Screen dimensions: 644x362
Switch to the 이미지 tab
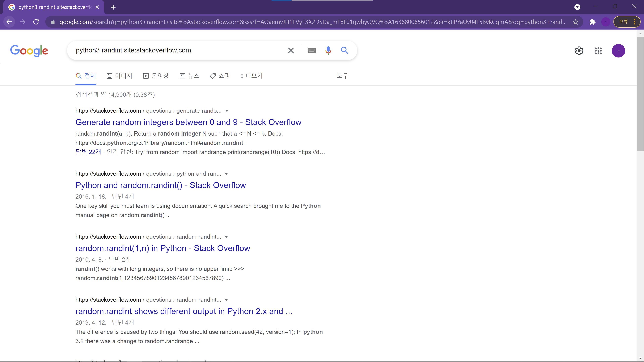point(119,76)
